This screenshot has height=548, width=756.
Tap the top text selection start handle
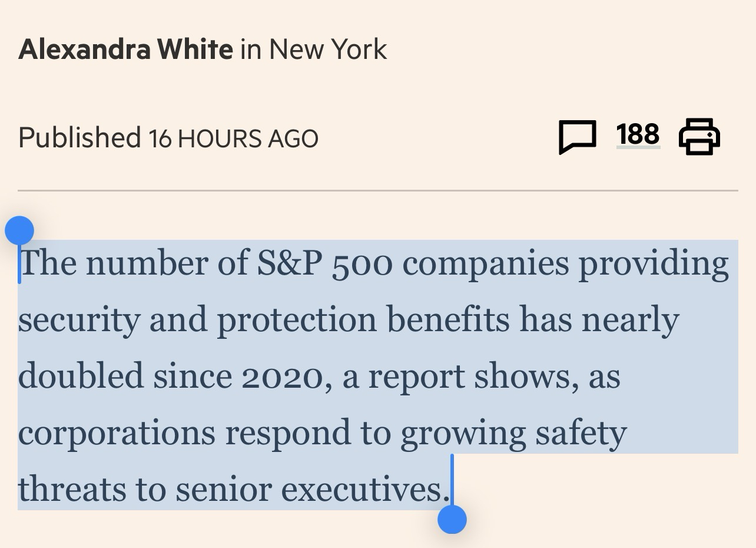(19, 230)
